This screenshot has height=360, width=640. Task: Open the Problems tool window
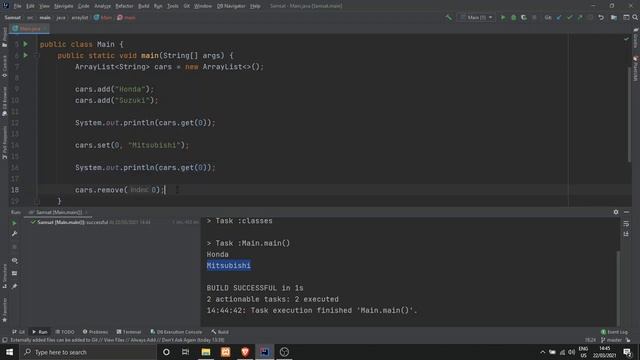(x=95, y=332)
